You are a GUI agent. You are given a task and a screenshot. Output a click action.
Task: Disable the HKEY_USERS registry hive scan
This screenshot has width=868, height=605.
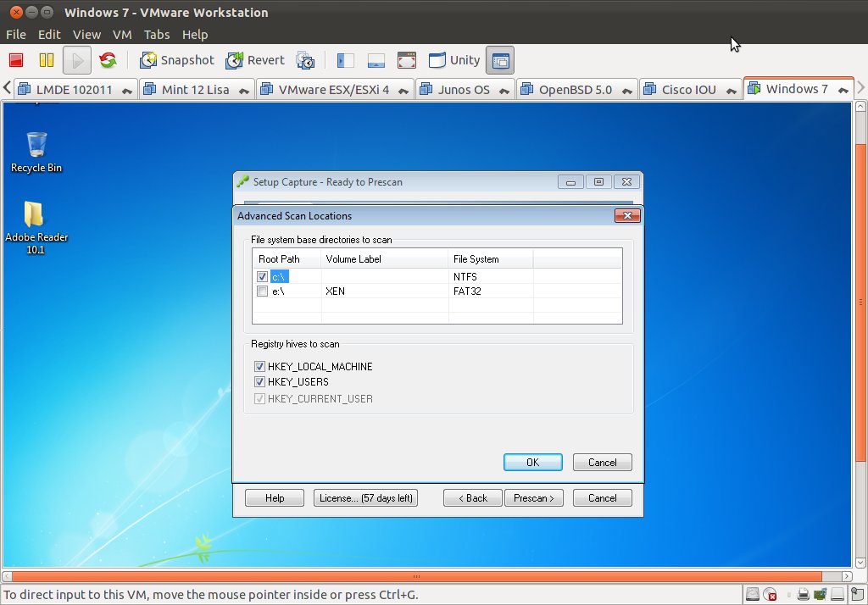tap(260, 382)
